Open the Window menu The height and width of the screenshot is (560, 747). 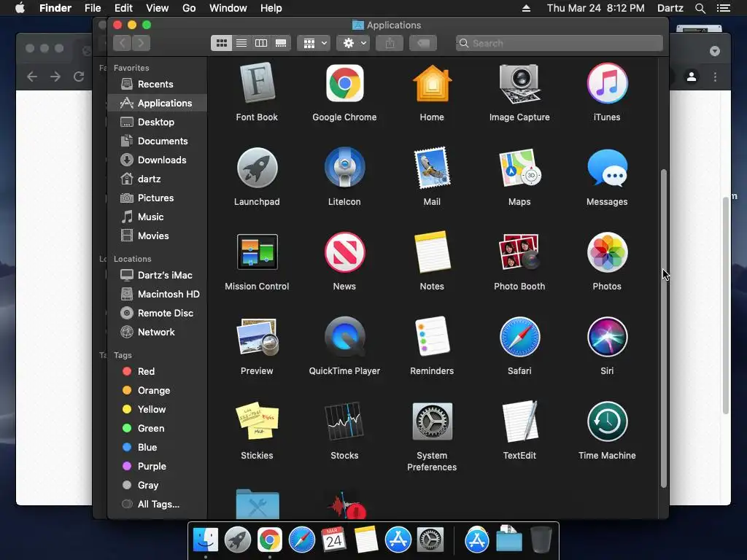coord(228,8)
